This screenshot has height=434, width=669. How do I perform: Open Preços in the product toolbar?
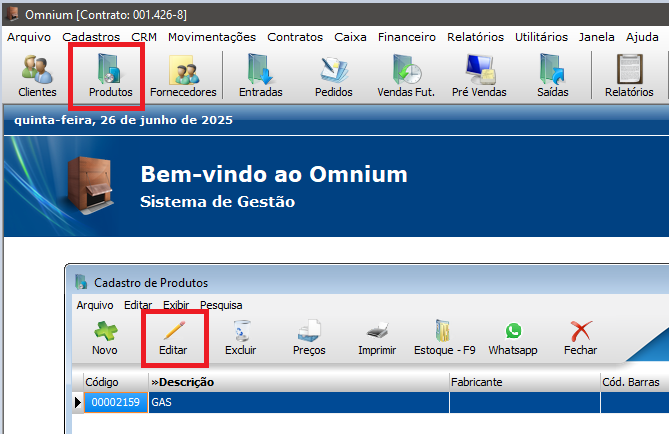point(309,338)
